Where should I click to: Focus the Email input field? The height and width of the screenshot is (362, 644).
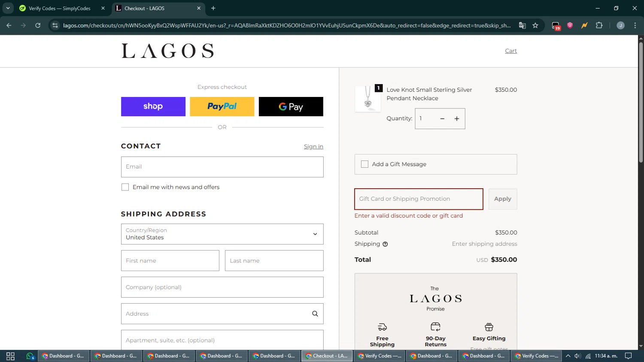pos(222,167)
